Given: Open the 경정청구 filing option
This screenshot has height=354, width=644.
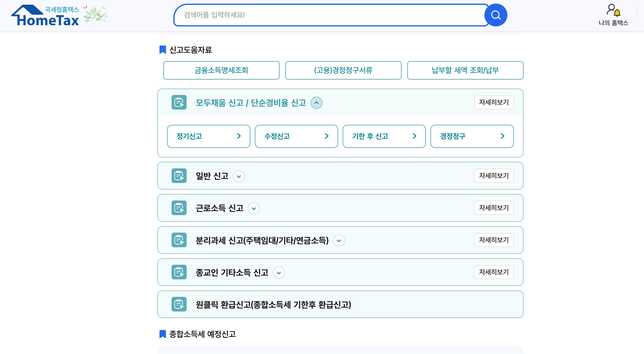Looking at the screenshot, I should coord(472,136).
